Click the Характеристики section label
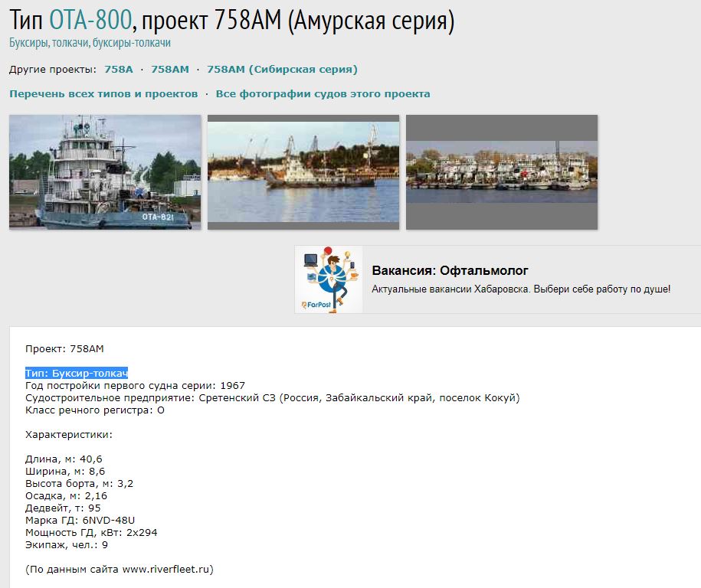 coord(69,434)
